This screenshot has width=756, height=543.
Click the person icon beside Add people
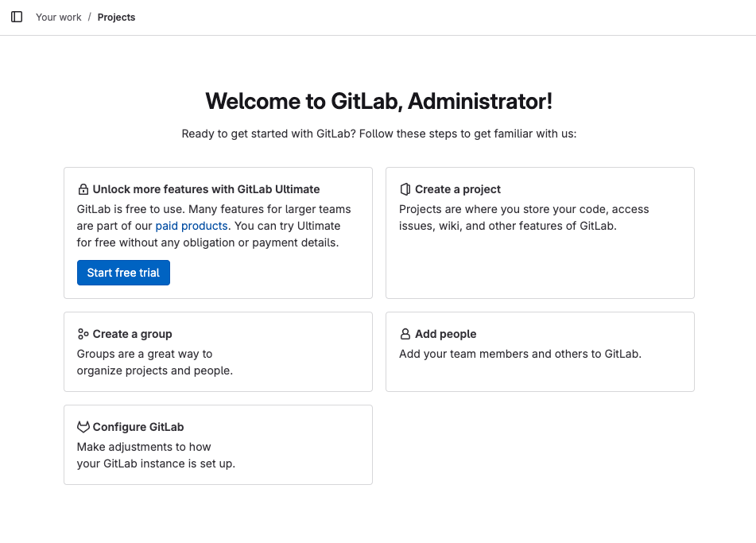pos(405,334)
